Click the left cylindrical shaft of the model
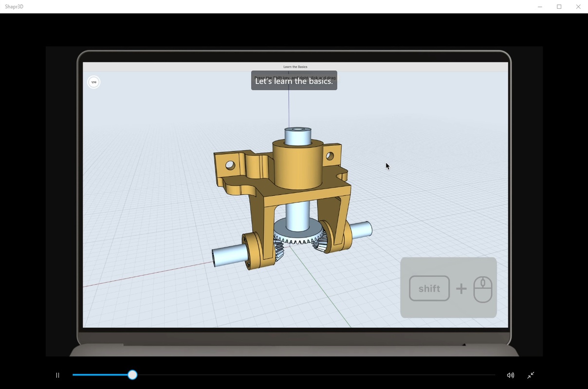 point(229,255)
